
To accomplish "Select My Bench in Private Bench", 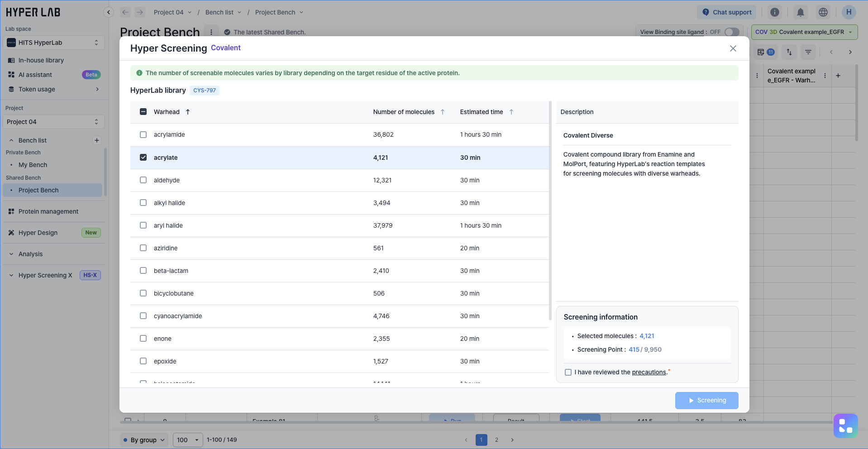I will tap(33, 165).
